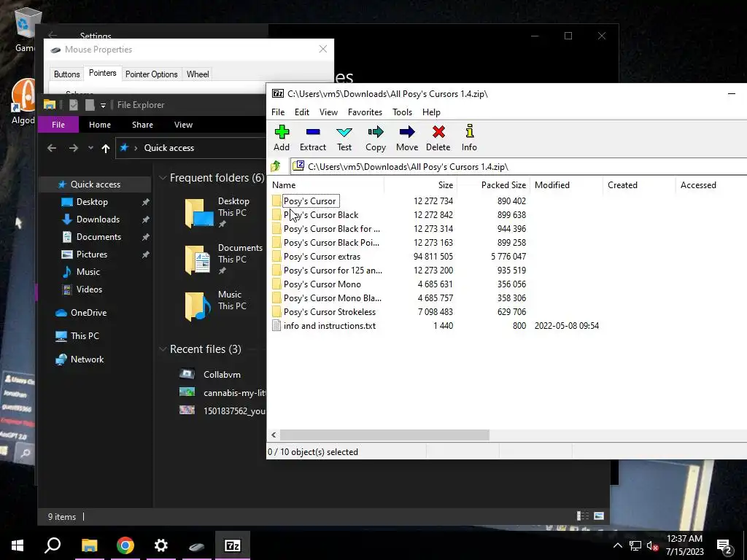The width and height of the screenshot is (747, 560).
Task: Open the 7-Zip taskbar button
Action: [233, 545]
